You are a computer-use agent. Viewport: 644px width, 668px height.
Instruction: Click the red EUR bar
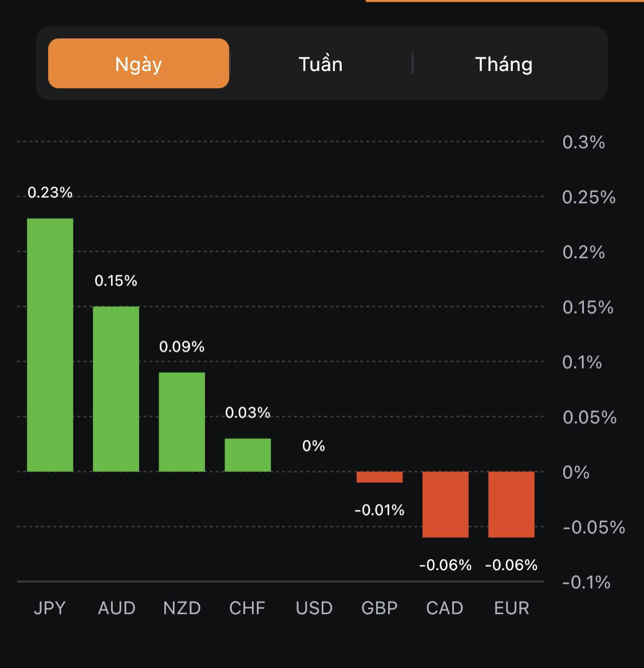[x=511, y=504]
